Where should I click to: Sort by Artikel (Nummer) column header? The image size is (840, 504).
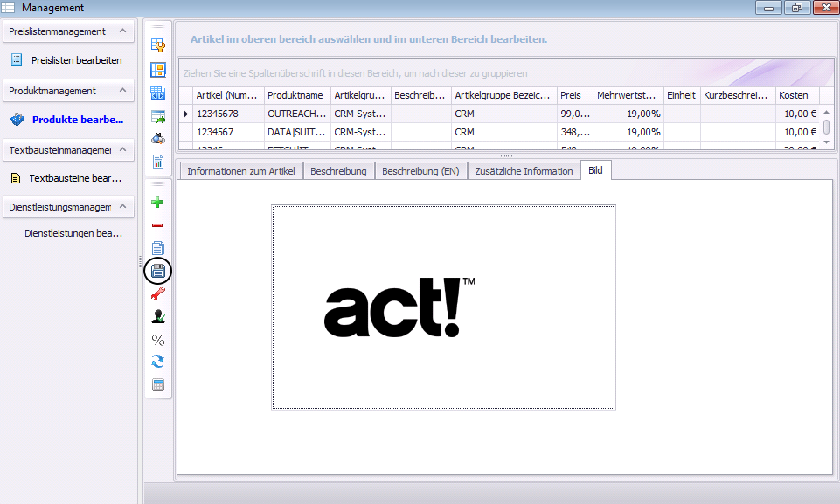(228, 95)
